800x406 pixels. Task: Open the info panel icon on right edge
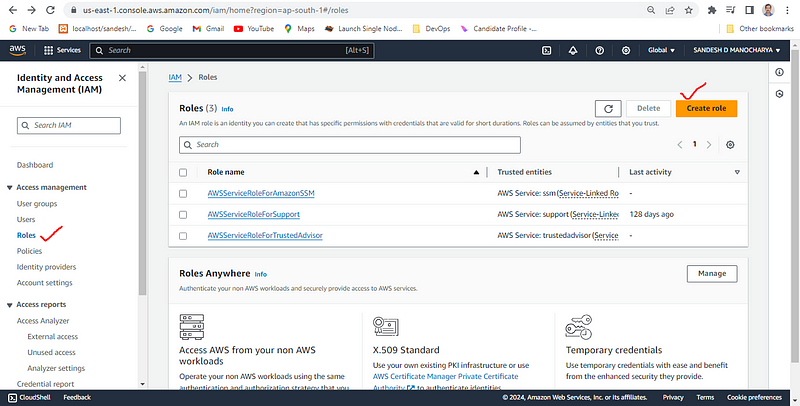779,72
